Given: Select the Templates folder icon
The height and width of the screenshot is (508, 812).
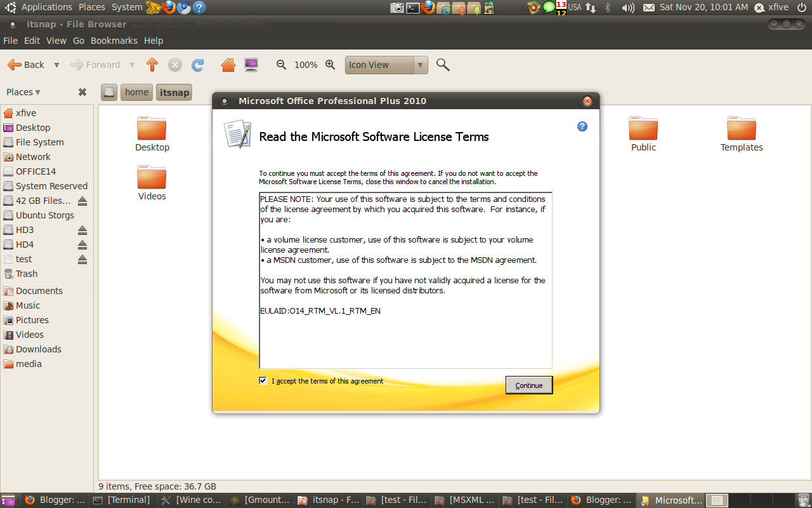Looking at the screenshot, I should point(742,134).
